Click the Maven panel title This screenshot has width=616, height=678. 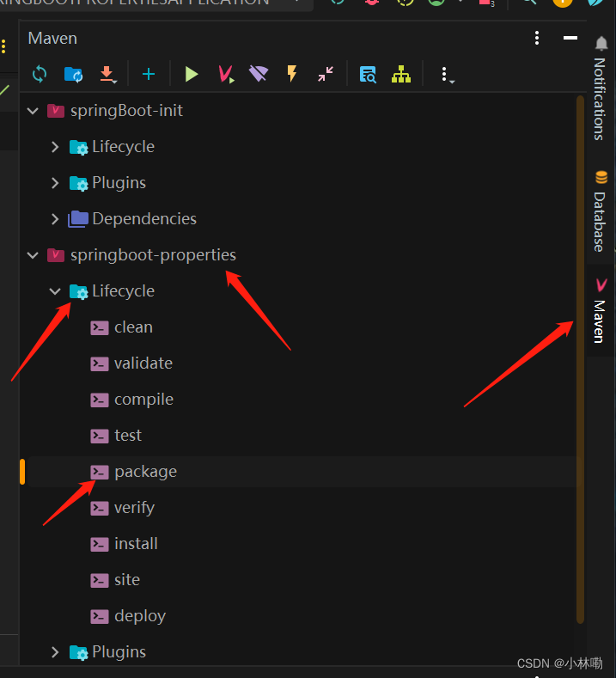(52, 38)
